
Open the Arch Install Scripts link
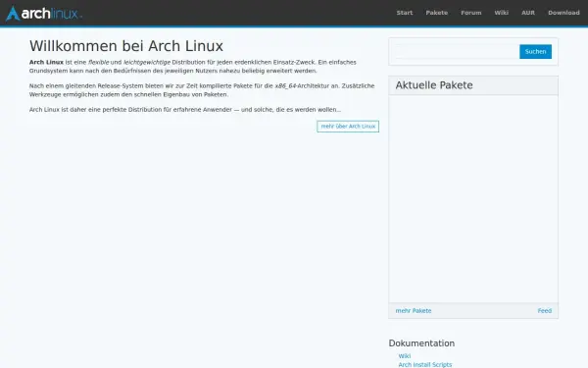425,365
